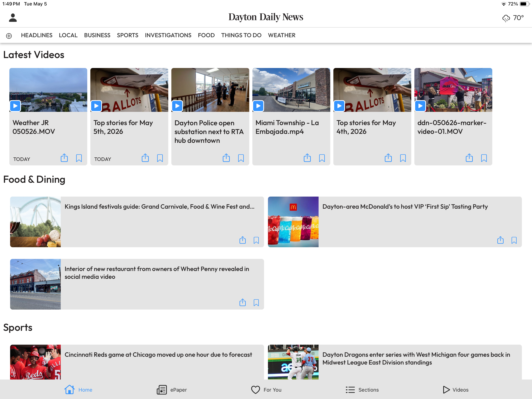Tap the battery indicator in status bar
The height and width of the screenshot is (399, 532).
[525, 4]
